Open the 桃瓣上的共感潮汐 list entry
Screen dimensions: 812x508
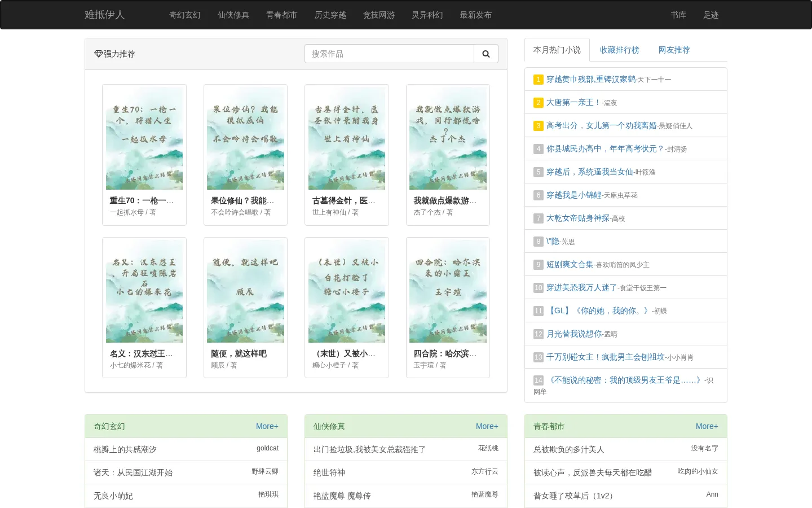pos(125,449)
